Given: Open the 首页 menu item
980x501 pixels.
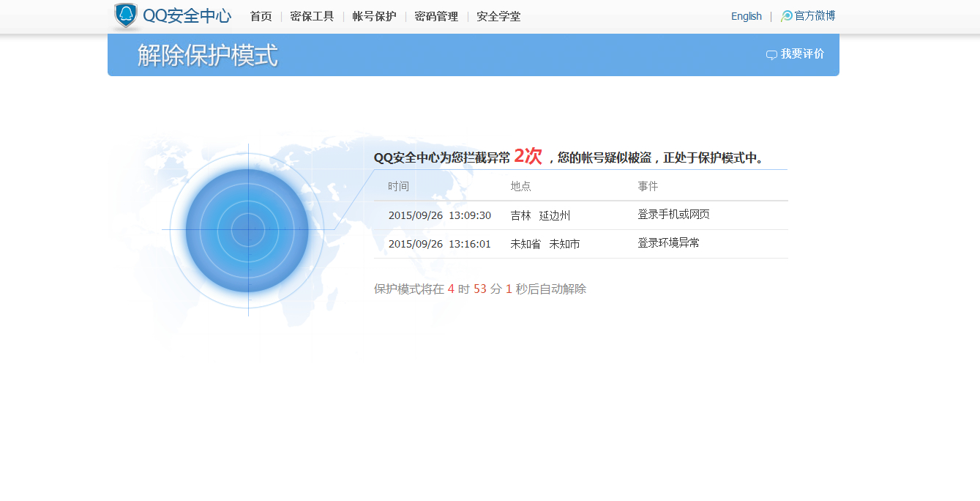Looking at the screenshot, I should (261, 16).
